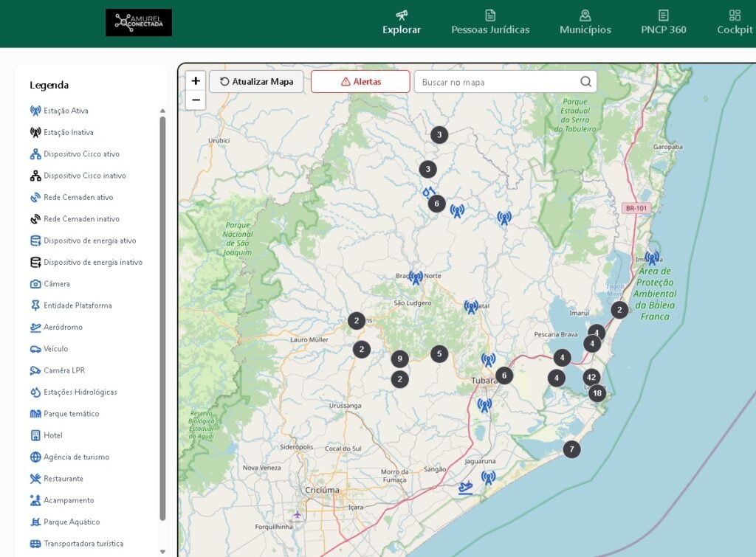This screenshot has height=557, width=756.
Task: Click the antenna station marker at Braço do Norte
Action: 416,277
